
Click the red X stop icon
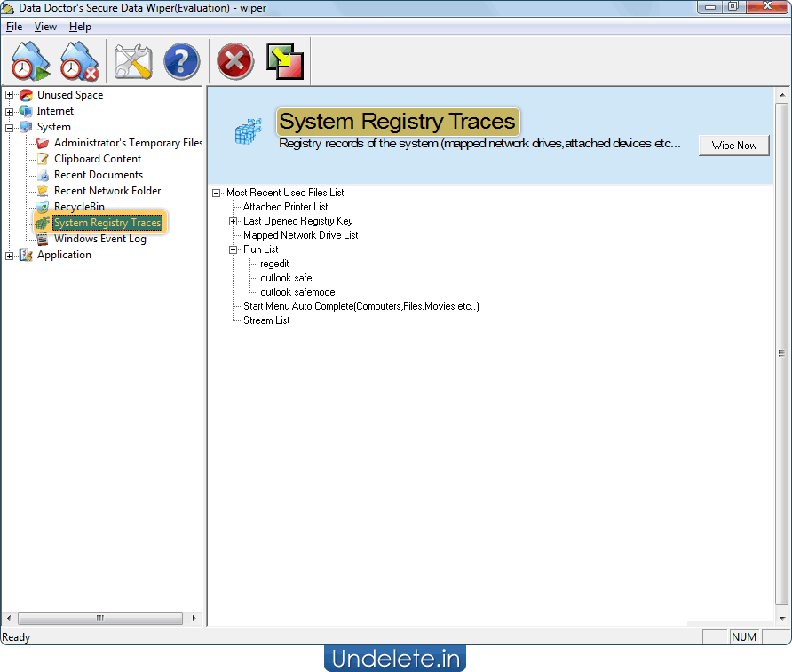pyautogui.click(x=235, y=61)
